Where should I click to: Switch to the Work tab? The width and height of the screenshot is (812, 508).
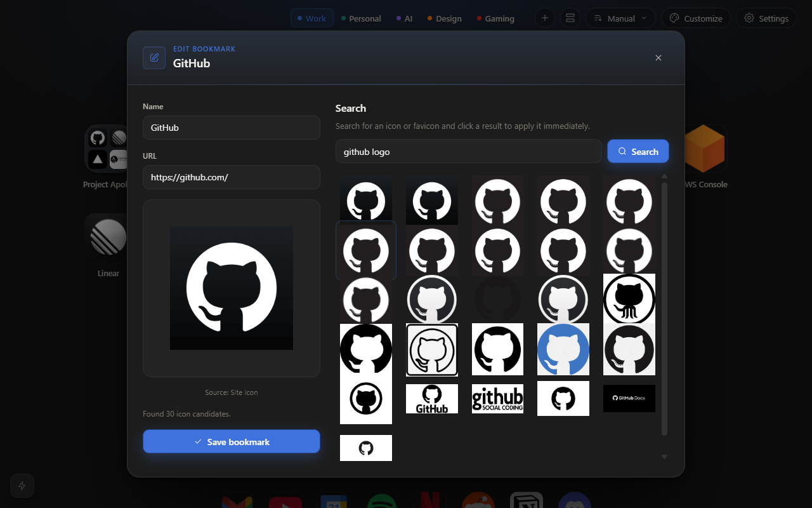point(312,18)
